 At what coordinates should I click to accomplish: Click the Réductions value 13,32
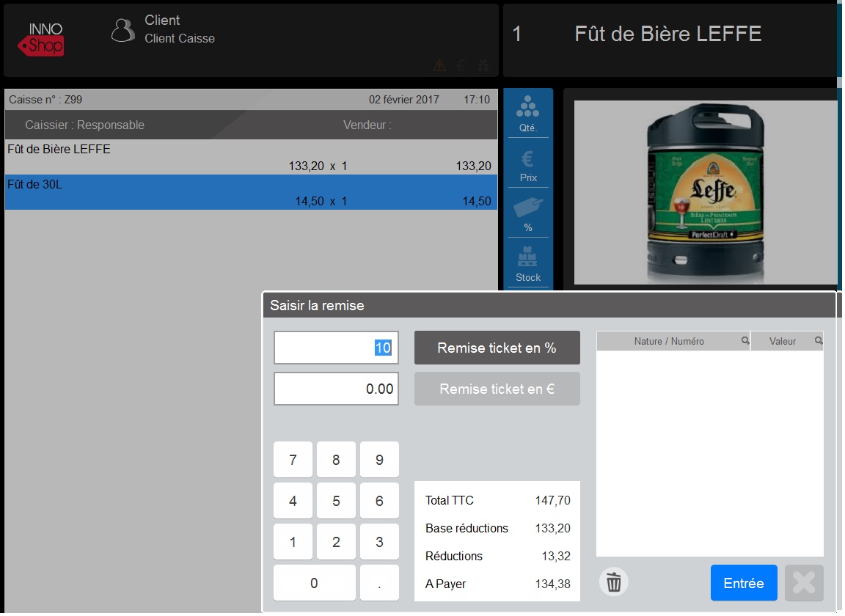pyautogui.click(x=555, y=556)
